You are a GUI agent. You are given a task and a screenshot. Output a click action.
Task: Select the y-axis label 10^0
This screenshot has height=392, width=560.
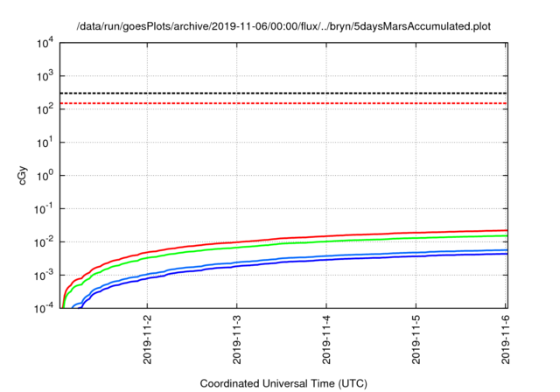[x=45, y=176]
